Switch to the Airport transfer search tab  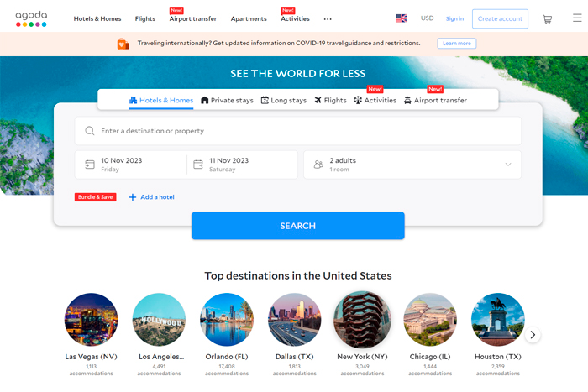tap(435, 101)
